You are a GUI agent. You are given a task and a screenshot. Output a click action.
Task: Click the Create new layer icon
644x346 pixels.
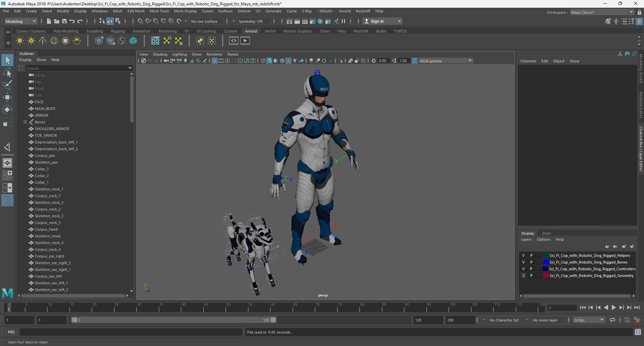tap(624, 246)
